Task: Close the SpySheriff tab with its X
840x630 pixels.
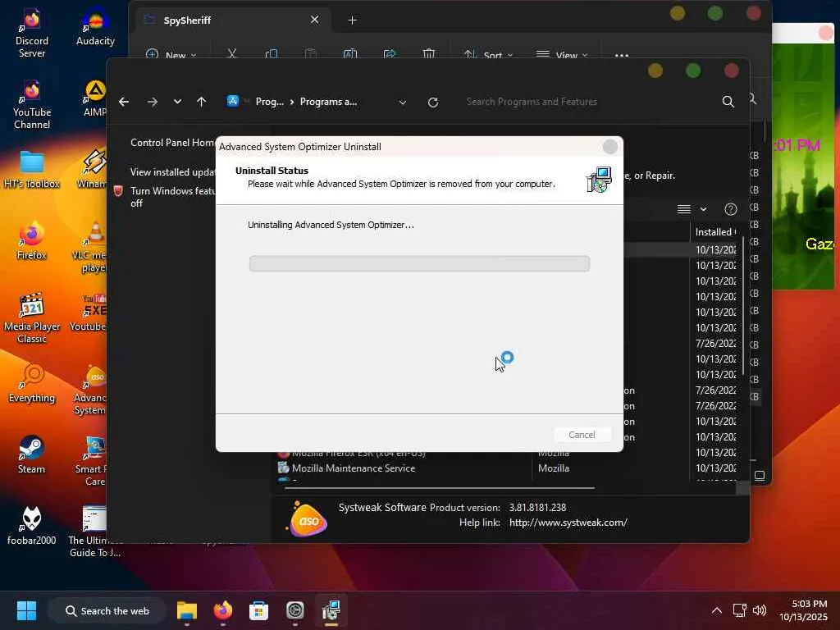Action: point(314,20)
